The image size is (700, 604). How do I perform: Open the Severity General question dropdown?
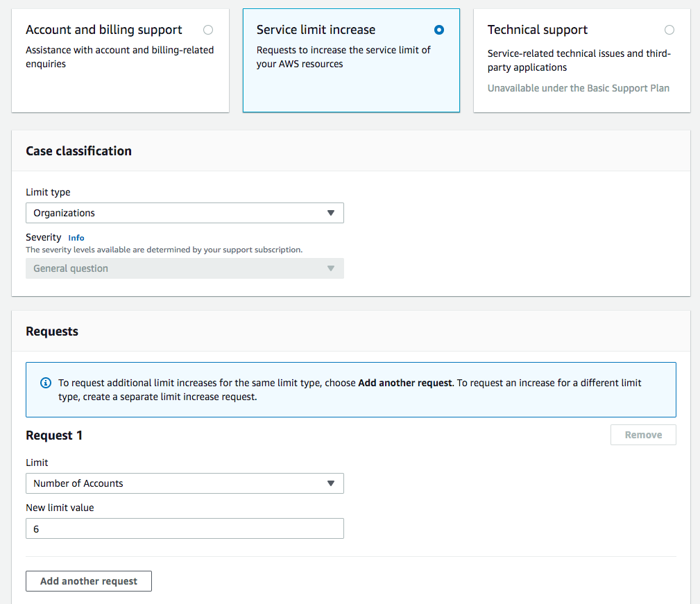185,268
